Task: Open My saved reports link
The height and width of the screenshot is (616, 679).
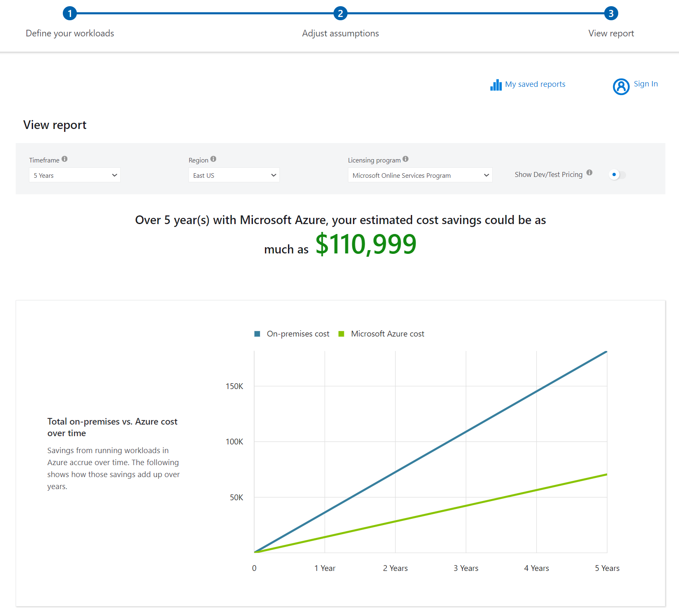Action: pyautogui.click(x=535, y=84)
